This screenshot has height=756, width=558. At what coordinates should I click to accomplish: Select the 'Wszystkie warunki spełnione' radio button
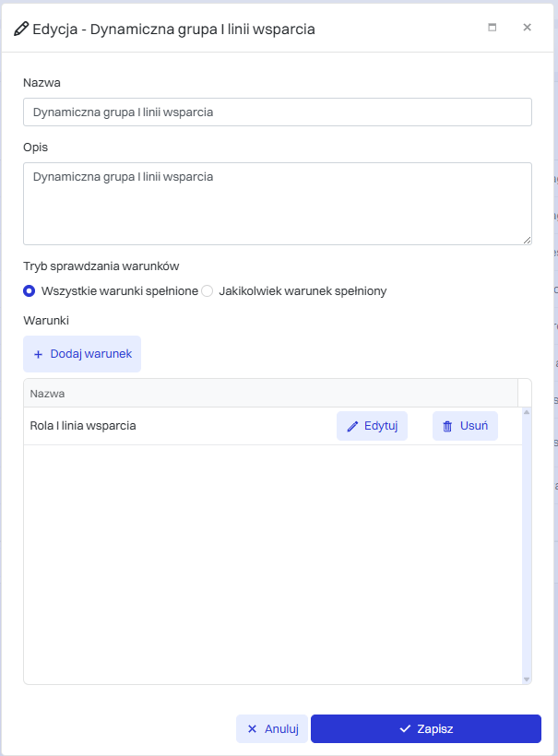(29, 291)
